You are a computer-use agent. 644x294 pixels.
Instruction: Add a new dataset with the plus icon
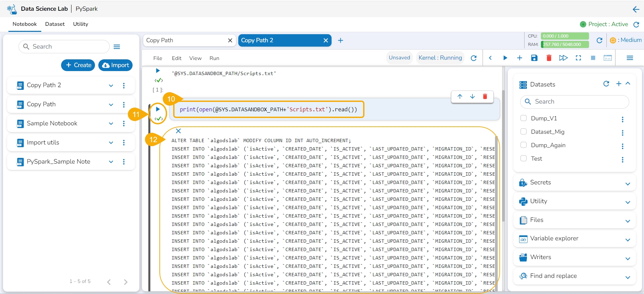[x=619, y=84]
